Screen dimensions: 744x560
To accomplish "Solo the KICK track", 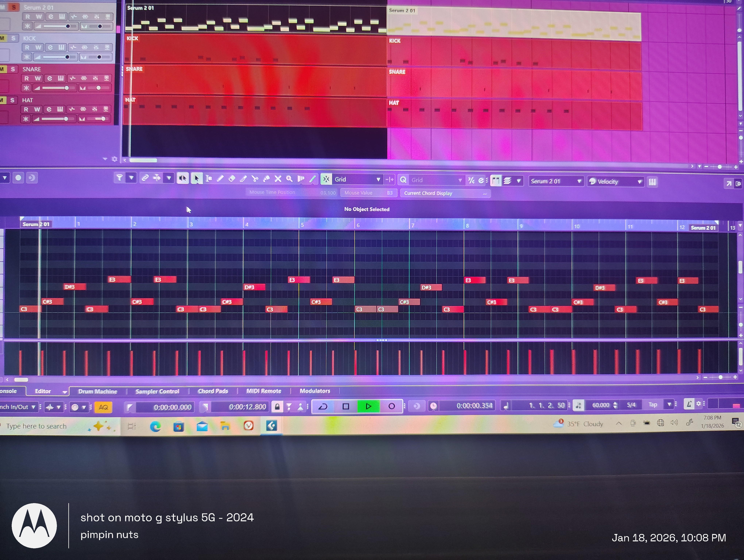I will click(13, 38).
